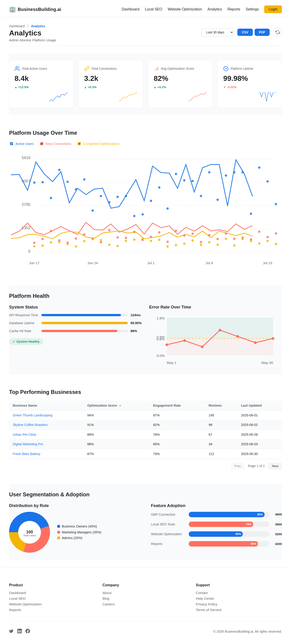Export data with the PDF button
291x644 pixels.
point(262,32)
